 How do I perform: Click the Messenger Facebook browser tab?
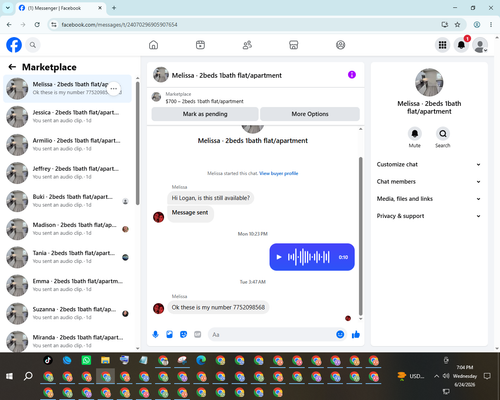[x=61, y=8]
